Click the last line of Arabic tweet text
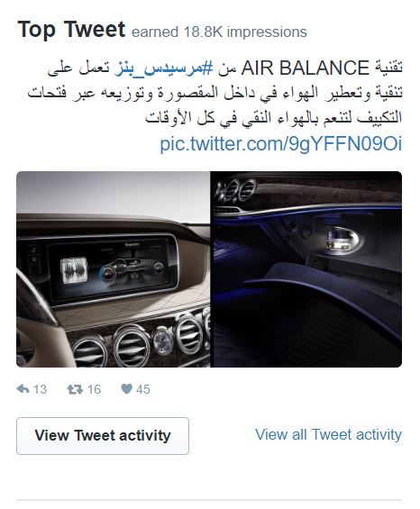 [273, 117]
